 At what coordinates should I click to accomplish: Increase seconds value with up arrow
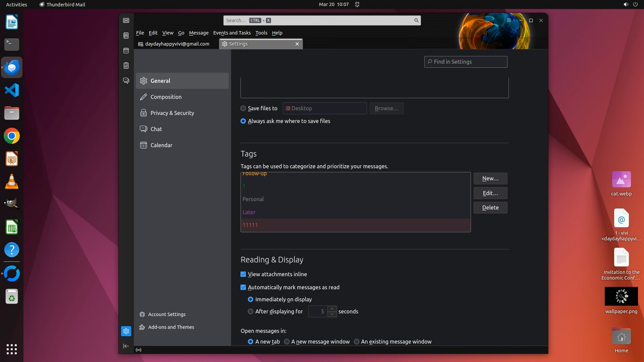coord(332,309)
